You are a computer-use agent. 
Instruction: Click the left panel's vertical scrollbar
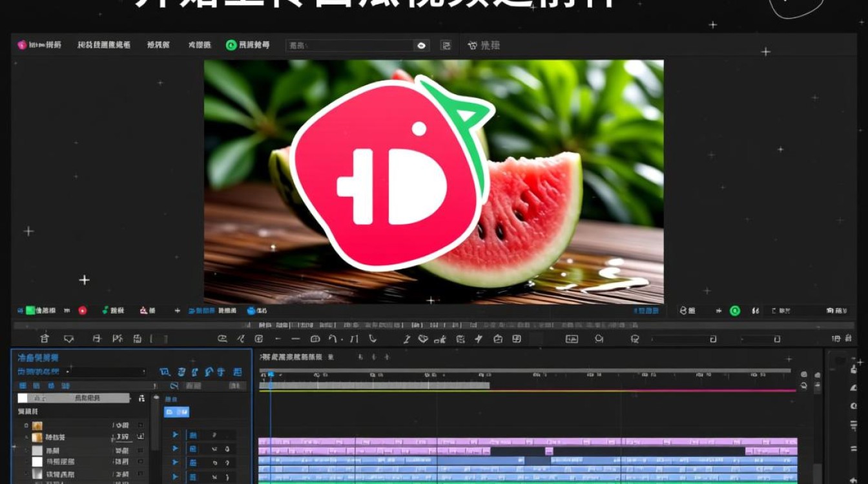155,423
